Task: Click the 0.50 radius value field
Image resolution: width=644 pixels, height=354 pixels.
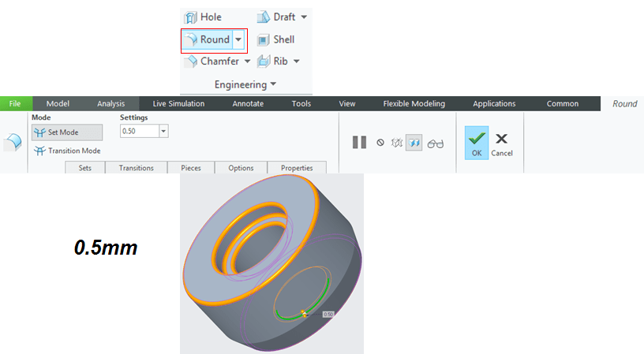Action: coord(138,131)
